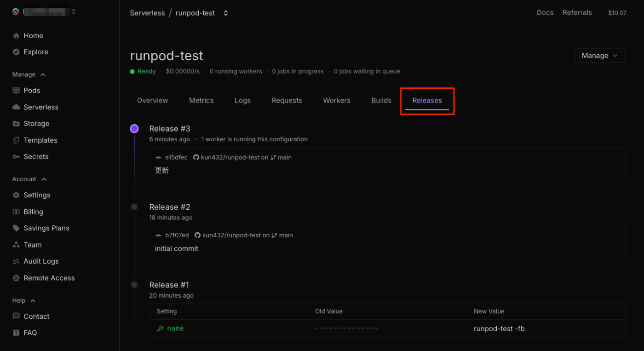The width and height of the screenshot is (644, 351).
Task: Click the Remote Access icon
Action: [x=16, y=278]
